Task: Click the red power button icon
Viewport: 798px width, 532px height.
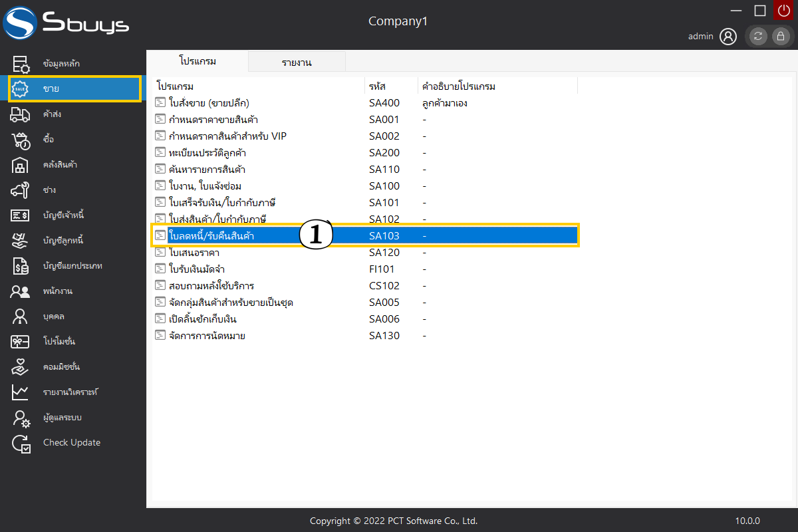Action: pos(783,11)
